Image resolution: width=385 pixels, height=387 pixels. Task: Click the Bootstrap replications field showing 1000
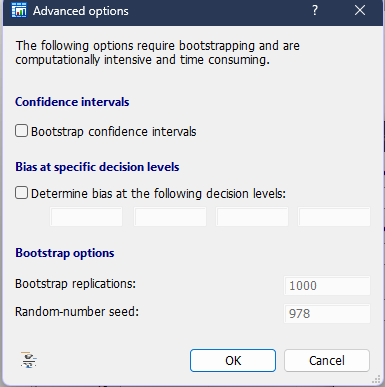[327, 286]
